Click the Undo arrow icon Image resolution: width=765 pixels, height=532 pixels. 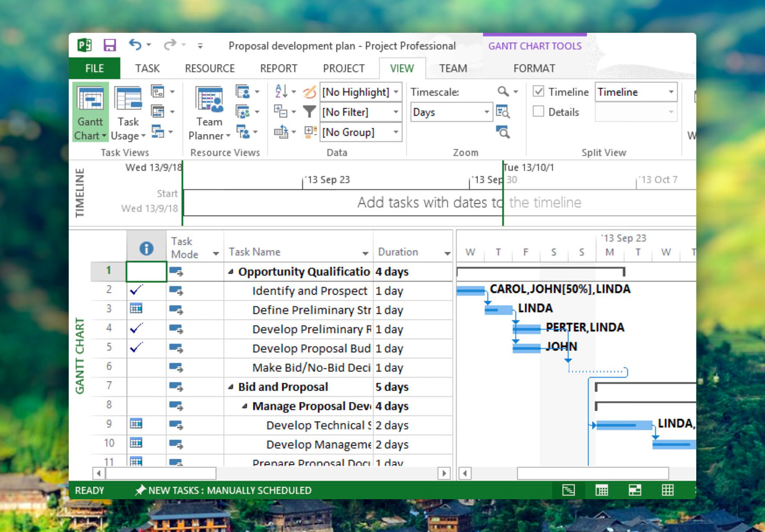(135, 45)
